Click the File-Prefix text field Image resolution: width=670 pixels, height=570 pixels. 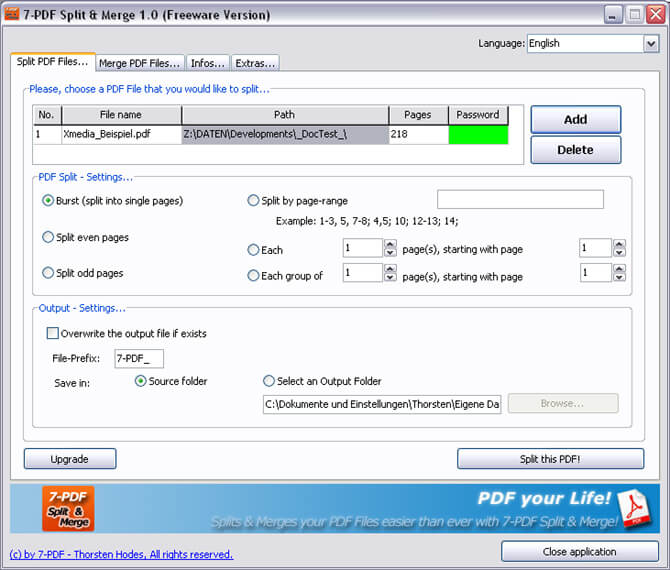coord(139,358)
